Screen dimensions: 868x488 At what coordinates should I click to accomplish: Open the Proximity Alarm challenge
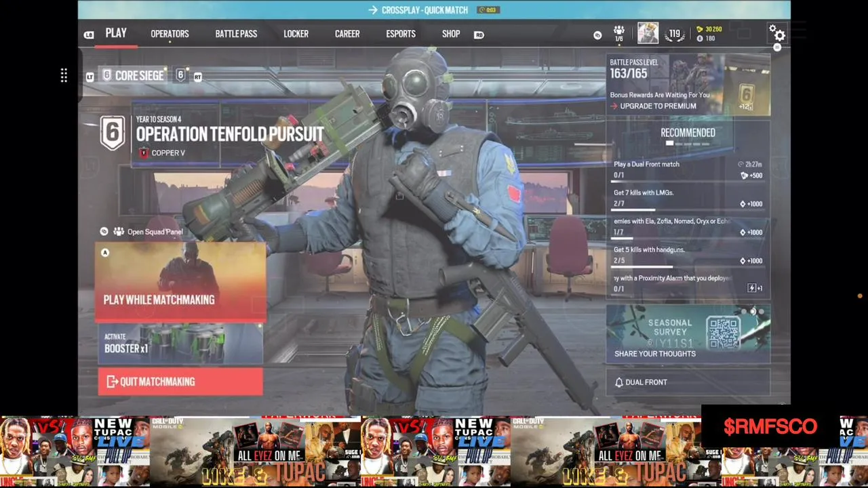[x=688, y=283]
